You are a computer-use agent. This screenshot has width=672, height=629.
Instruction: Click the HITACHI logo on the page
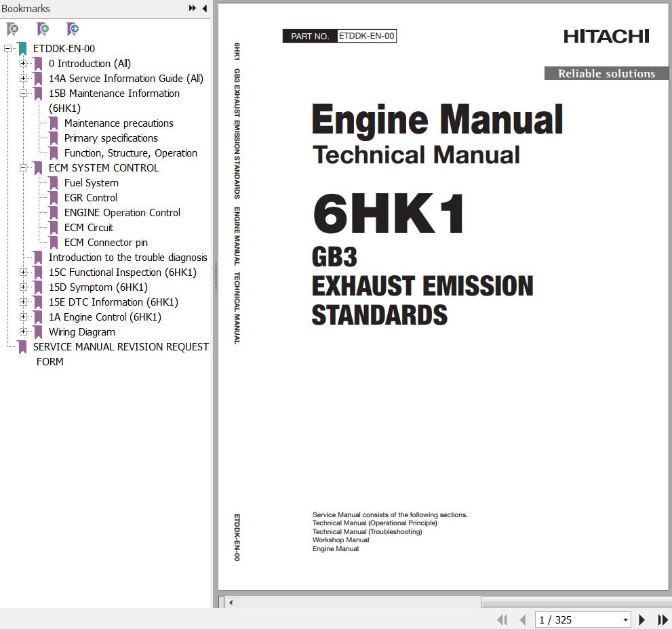point(606,37)
